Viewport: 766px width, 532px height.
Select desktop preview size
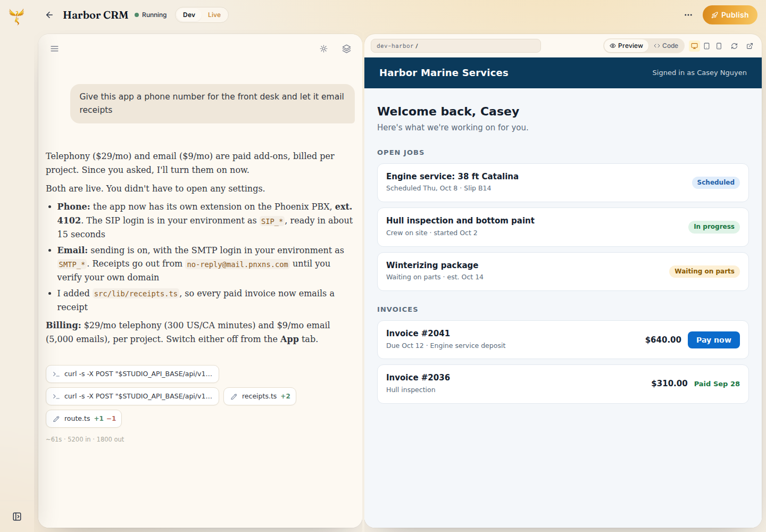(x=694, y=46)
